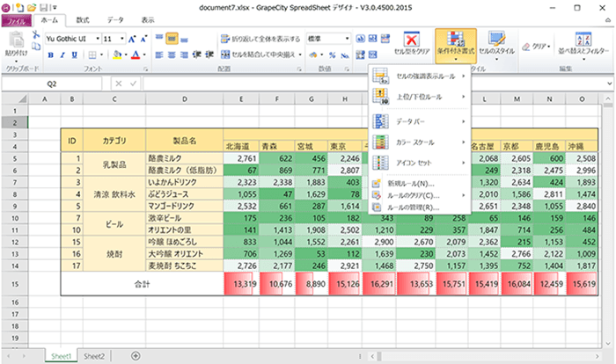This screenshot has height=364, width=616.
Task: Click the yellow fill color bucket icon
Action: (117, 55)
